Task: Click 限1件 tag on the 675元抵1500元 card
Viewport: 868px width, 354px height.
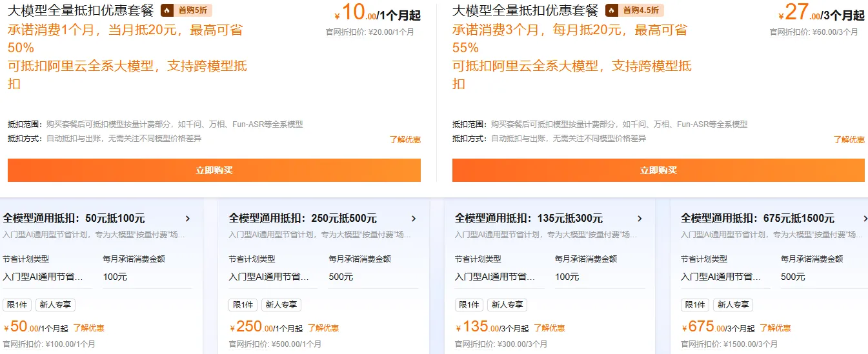Action: pyautogui.click(x=694, y=305)
